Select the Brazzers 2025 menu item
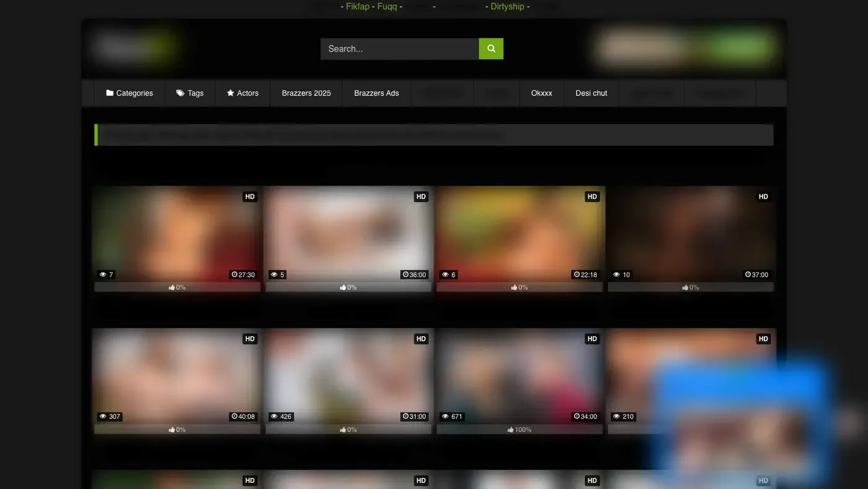Image resolution: width=868 pixels, height=489 pixels. tap(306, 93)
